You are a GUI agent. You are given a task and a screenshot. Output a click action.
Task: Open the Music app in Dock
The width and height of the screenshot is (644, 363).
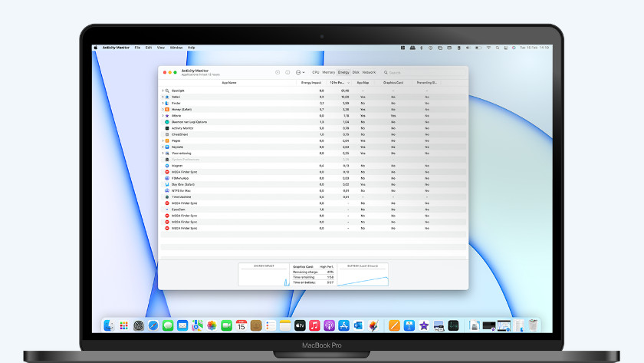[314, 325]
